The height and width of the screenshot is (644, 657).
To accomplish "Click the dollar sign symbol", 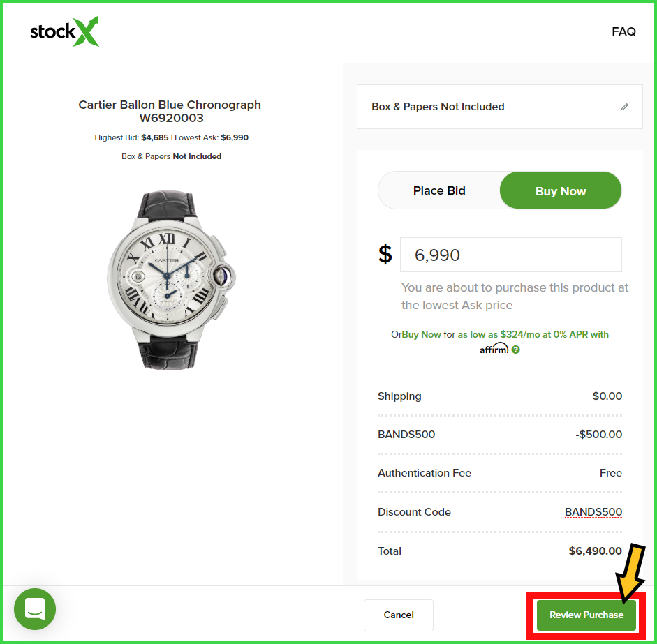I will pyautogui.click(x=385, y=254).
